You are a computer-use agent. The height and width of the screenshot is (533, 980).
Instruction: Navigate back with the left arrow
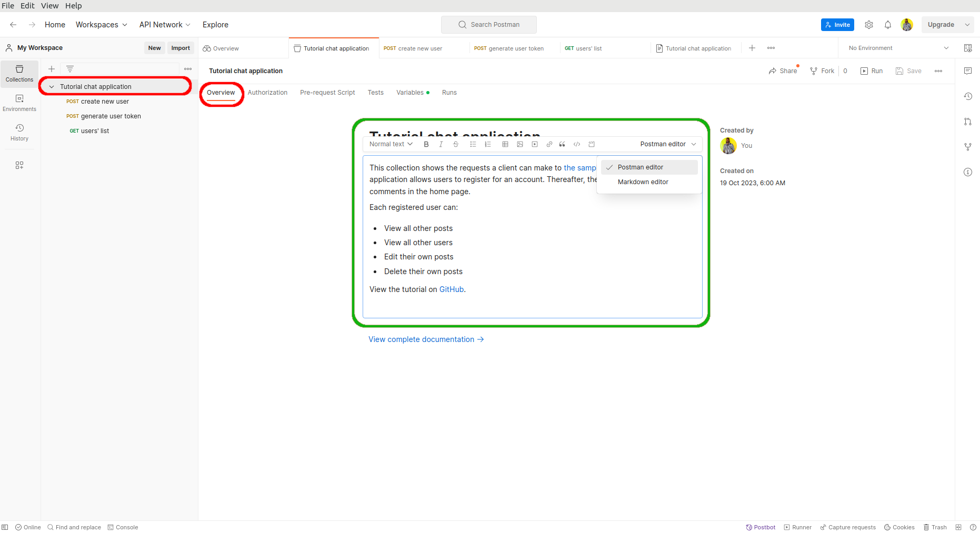13,25
